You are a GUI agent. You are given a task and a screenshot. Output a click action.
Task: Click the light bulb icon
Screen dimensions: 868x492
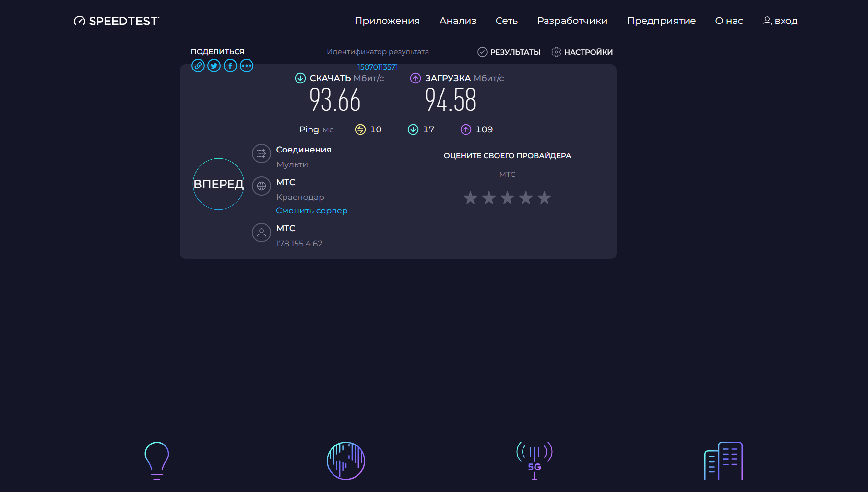157,461
